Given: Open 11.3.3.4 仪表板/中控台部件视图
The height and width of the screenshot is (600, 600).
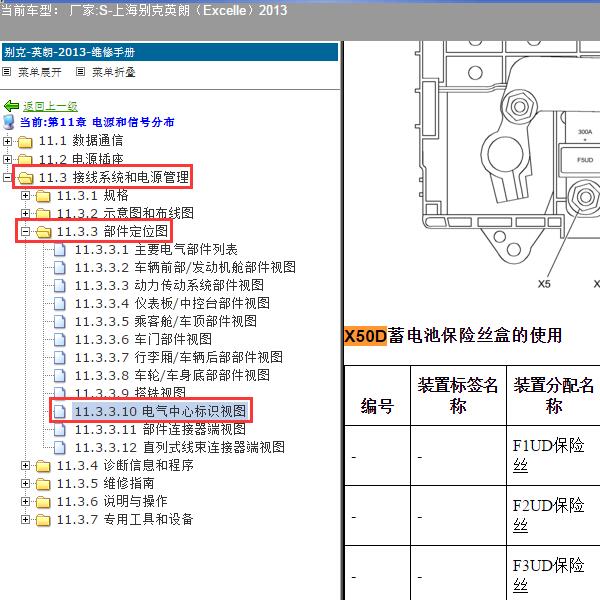Looking at the screenshot, I should (x=172, y=303).
